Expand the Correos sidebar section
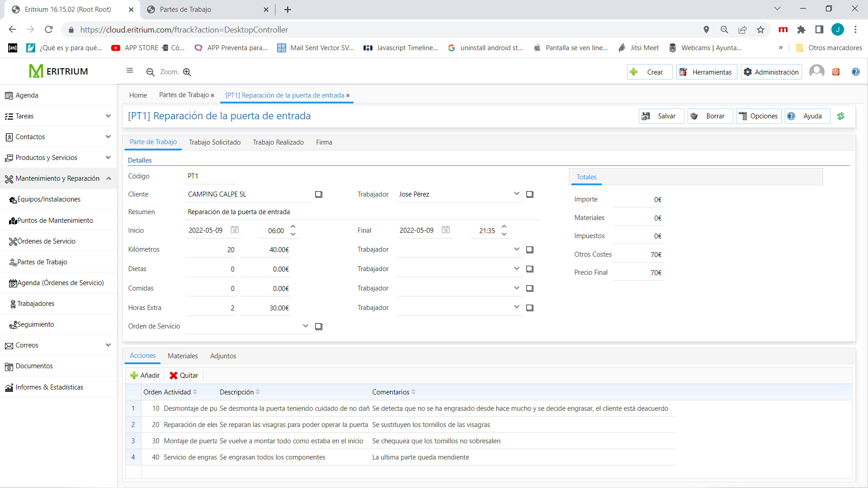The height and width of the screenshot is (488, 868). tap(108, 345)
